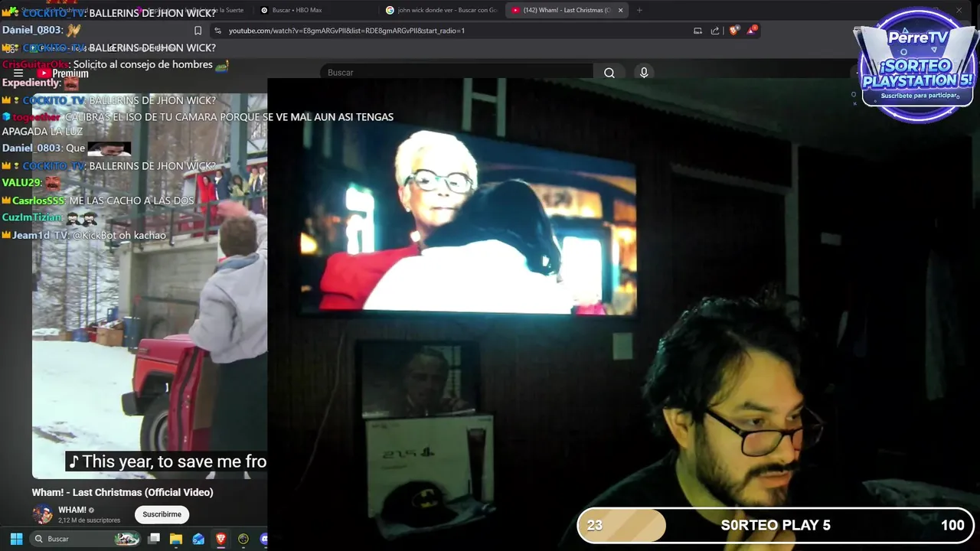This screenshot has height=551, width=980.
Task: Click the Suscribirme button
Action: tap(162, 514)
